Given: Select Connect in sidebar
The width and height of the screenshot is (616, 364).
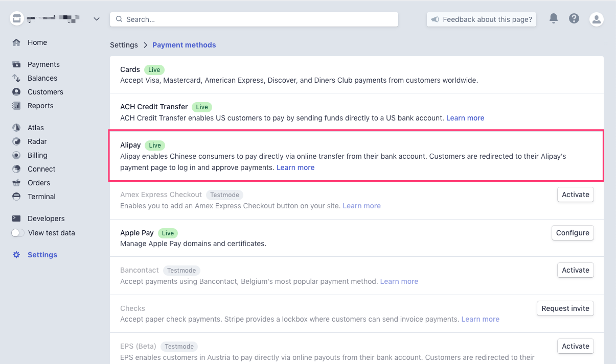Looking at the screenshot, I should (41, 169).
